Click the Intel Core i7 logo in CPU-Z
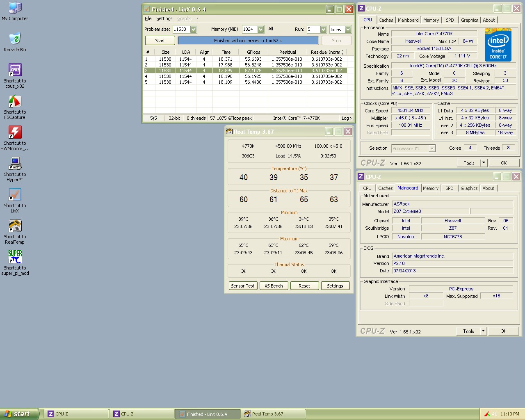This screenshot has height=420, width=525. pyautogui.click(x=498, y=45)
